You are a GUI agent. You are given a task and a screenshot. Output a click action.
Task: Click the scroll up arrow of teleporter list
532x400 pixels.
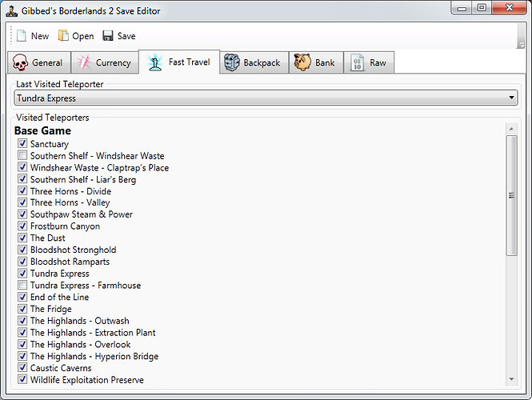(512, 128)
